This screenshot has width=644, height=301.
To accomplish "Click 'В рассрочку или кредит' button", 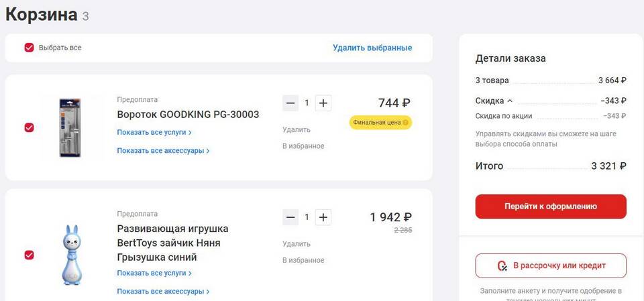I will click(551, 266).
